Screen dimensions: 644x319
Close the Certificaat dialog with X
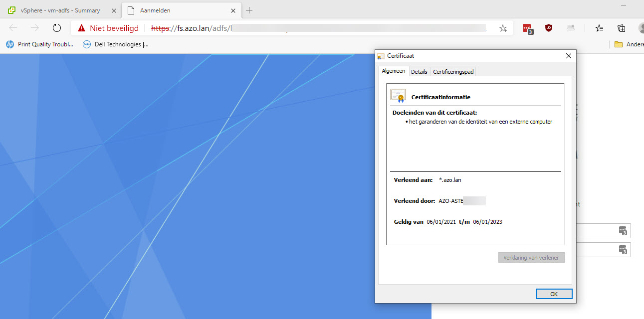(x=568, y=56)
